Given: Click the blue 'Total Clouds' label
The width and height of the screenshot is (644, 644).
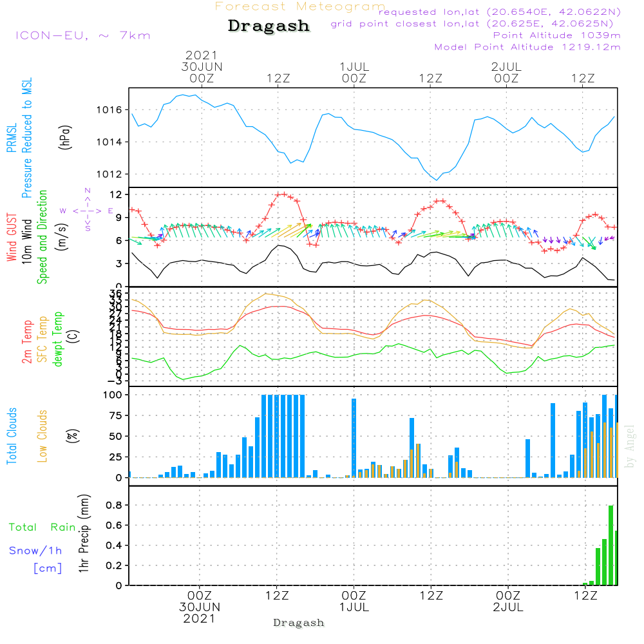Looking at the screenshot, I should (x=12, y=436).
